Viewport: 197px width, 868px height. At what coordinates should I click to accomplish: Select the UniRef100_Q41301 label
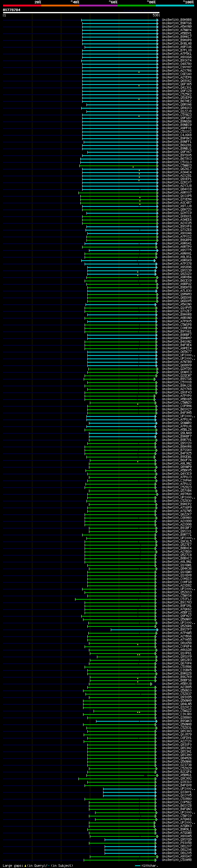(177, 88)
